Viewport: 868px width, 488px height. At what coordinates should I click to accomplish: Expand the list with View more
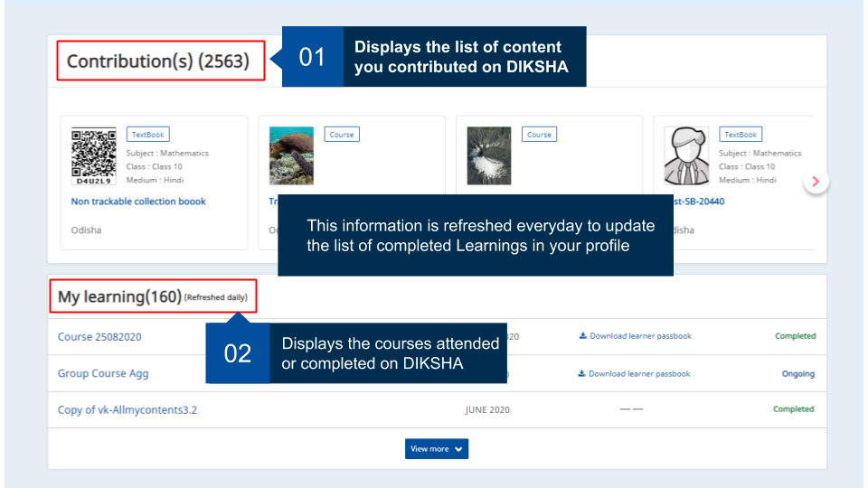click(x=437, y=449)
